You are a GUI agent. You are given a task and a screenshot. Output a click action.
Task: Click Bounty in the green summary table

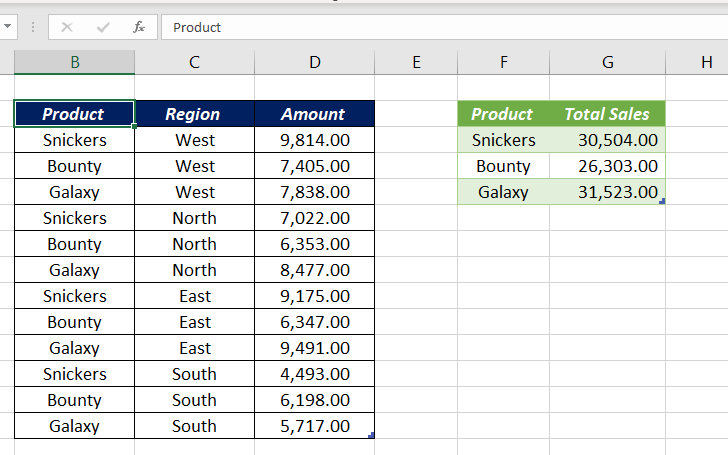point(504,166)
